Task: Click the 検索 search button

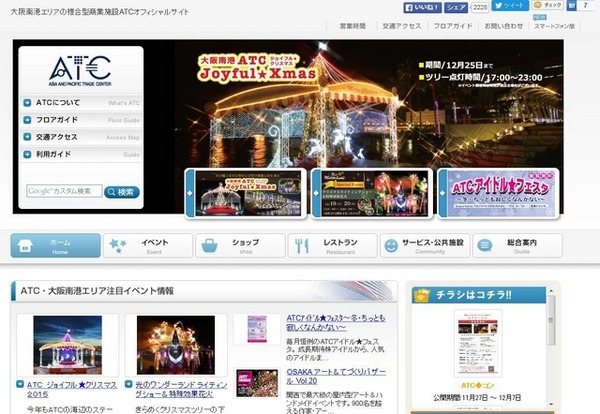Action: 122,192
